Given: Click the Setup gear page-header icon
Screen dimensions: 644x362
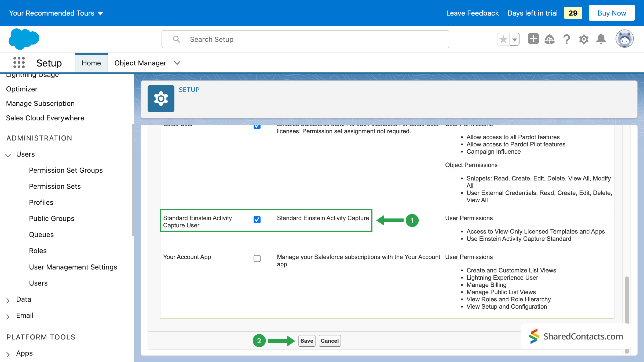Looking at the screenshot, I should (x=161, y=99).
